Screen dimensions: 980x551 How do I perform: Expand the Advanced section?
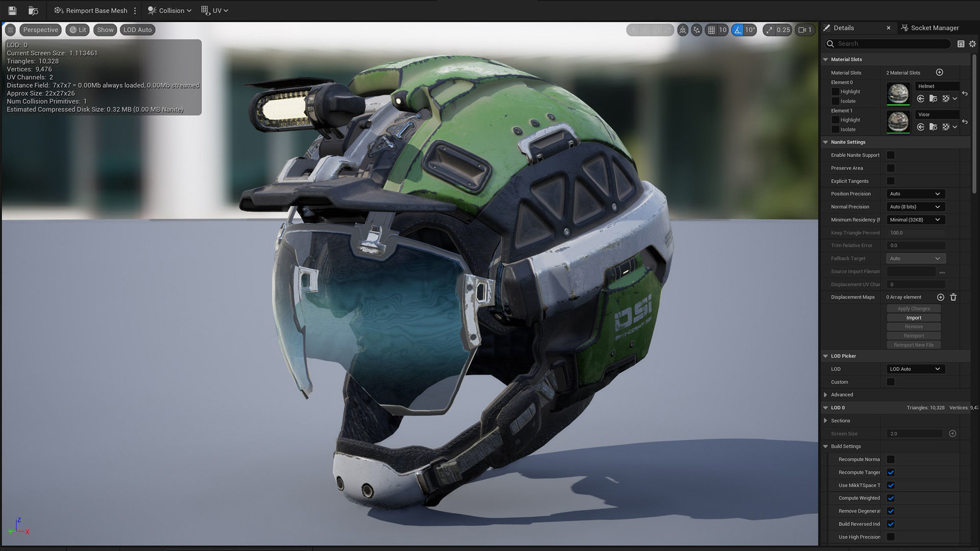[825, 395]
